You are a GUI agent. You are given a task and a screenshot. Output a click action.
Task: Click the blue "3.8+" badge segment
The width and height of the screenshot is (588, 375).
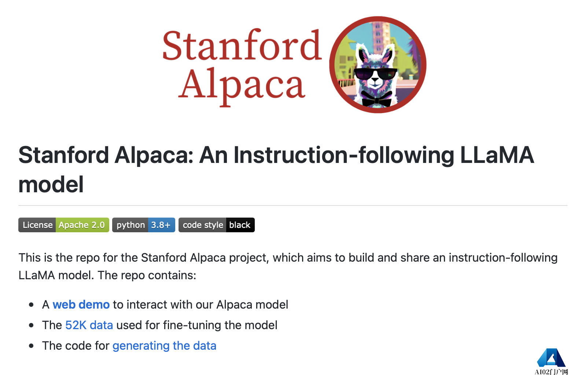[x=161, y=225]
